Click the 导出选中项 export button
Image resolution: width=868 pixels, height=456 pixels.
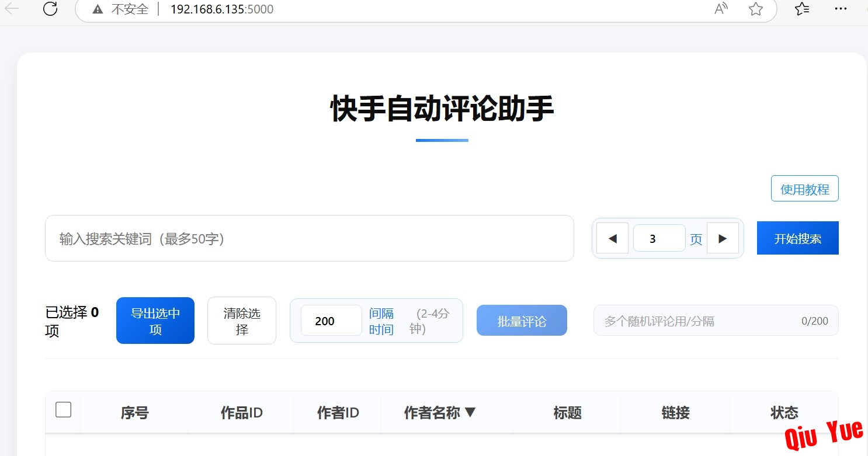tap(155, 321)
